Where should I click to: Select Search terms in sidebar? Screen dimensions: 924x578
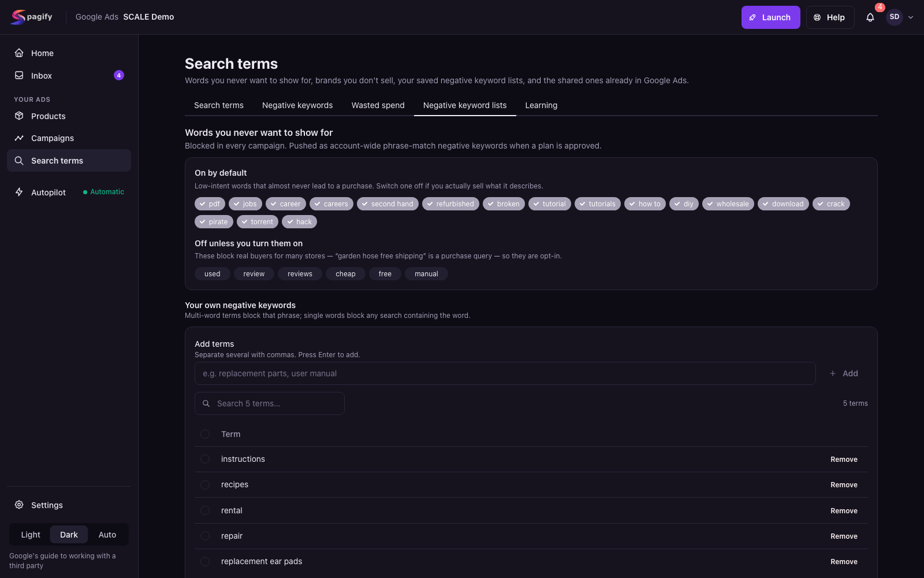69,161
